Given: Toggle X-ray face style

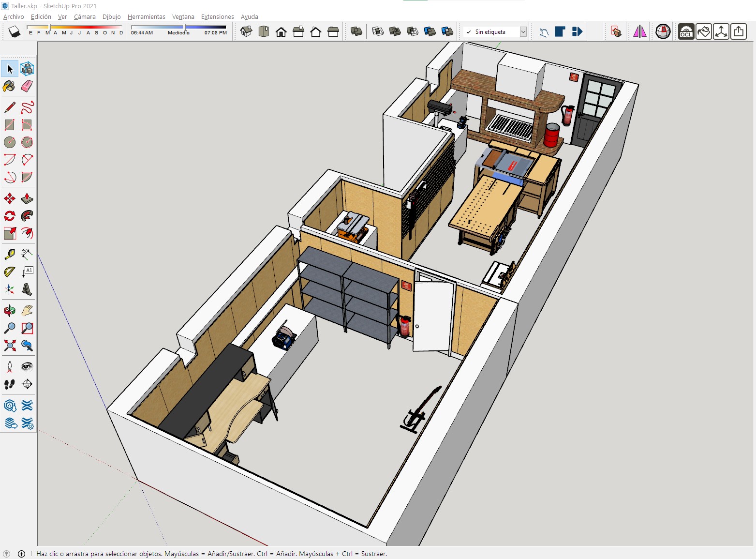Looking at the screenshot, I should pos(356,32).
